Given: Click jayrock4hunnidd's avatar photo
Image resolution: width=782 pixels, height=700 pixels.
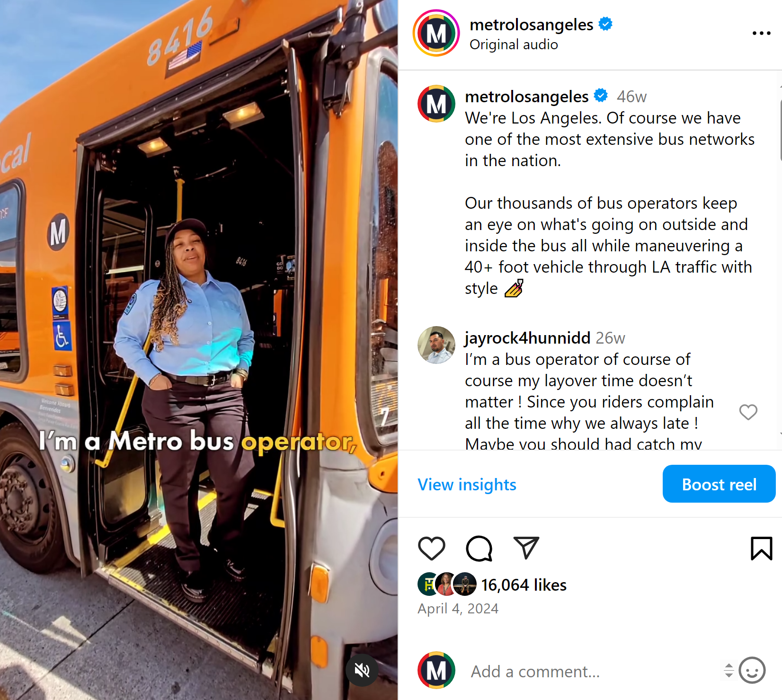Looking at the screenshot, I should (x=436, y=345).
